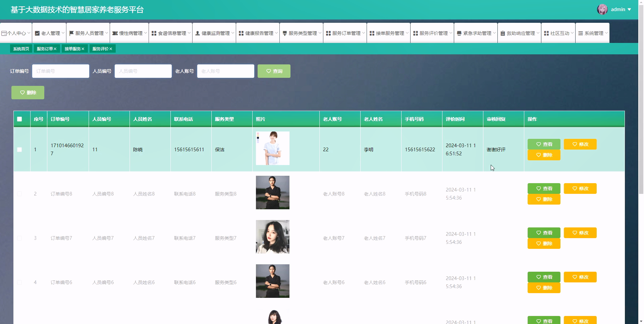Toggle the select-all checkbox in table header
Image resolution: width=644 pixels, height=324 pixels.
tap(19, 119)
